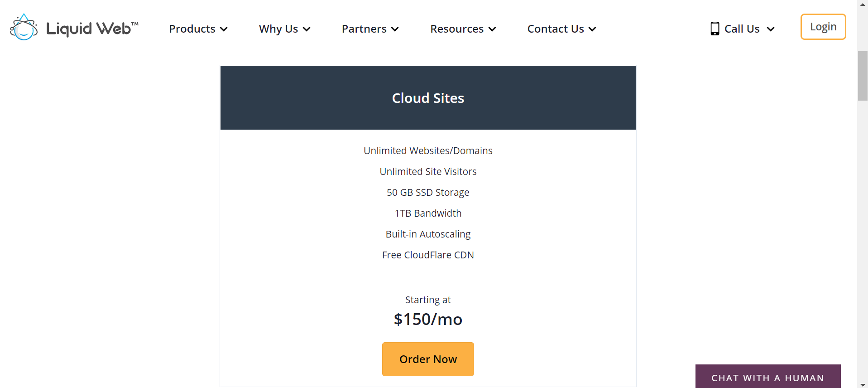868x388 pixels.
Task: Click the Free CloudFlare CDN text
Action: pos(428,255)
